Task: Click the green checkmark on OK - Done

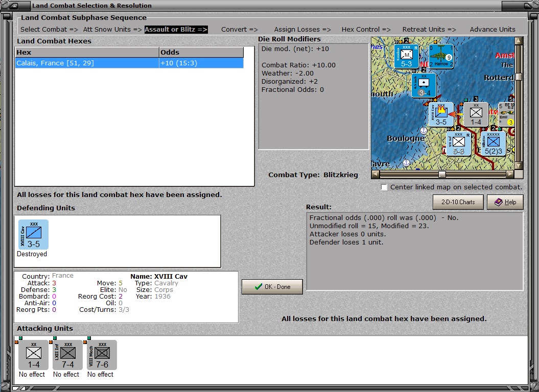Action: [259, 286]
